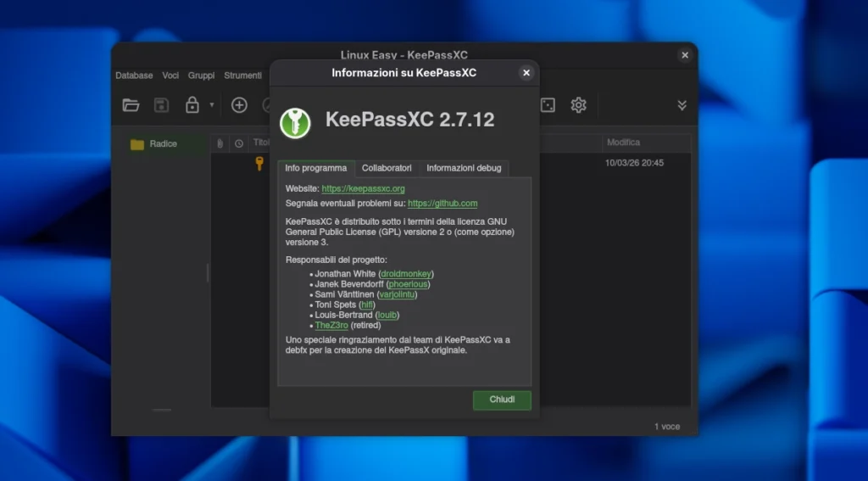Open the phoerious profile link
The width and height of the screenshot is (868, 481).
coord(408,284)
